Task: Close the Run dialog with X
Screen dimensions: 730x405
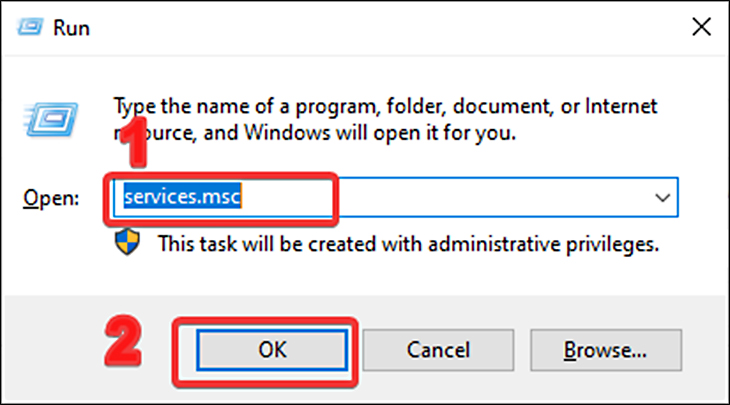Action: [701, 27]
